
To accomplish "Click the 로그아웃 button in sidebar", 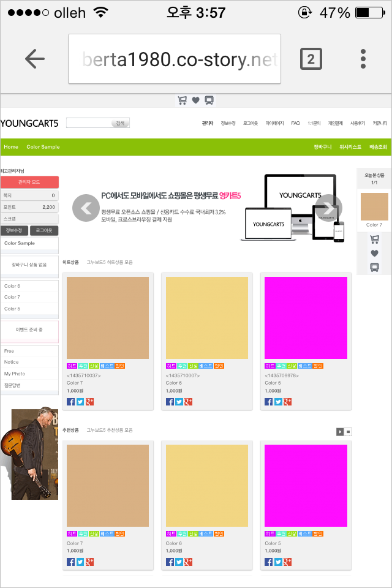I will [44, 230].
